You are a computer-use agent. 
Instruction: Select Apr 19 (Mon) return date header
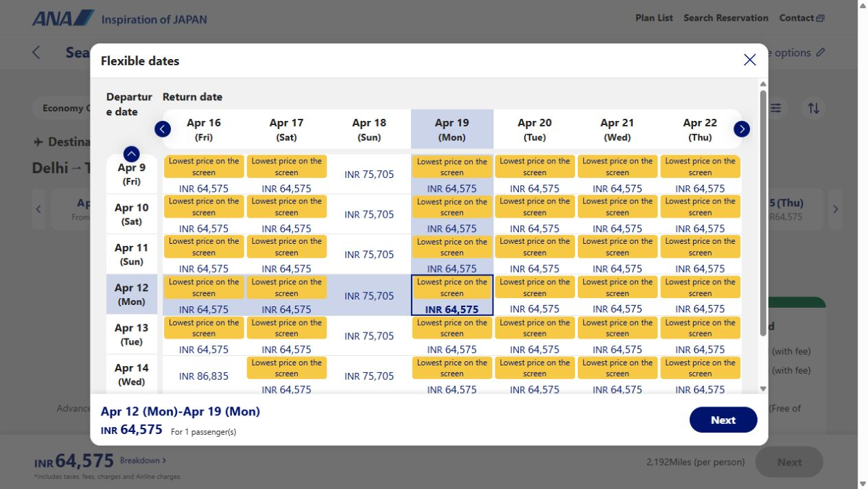click(x=451, y=129)
